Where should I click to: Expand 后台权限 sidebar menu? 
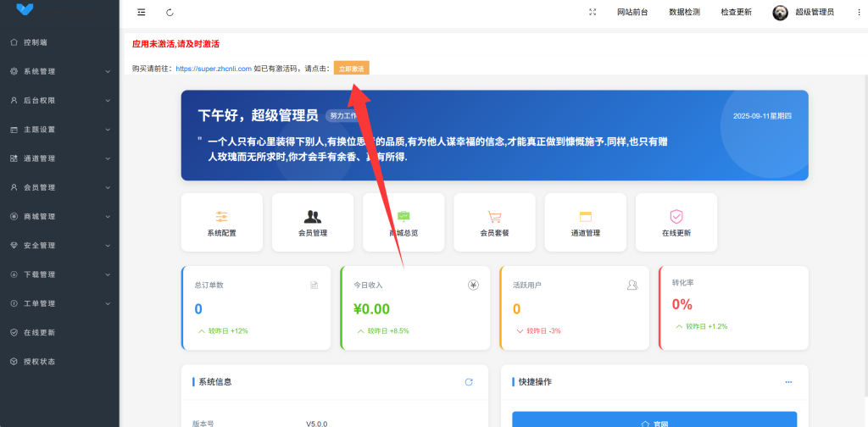tap(59, 100)
